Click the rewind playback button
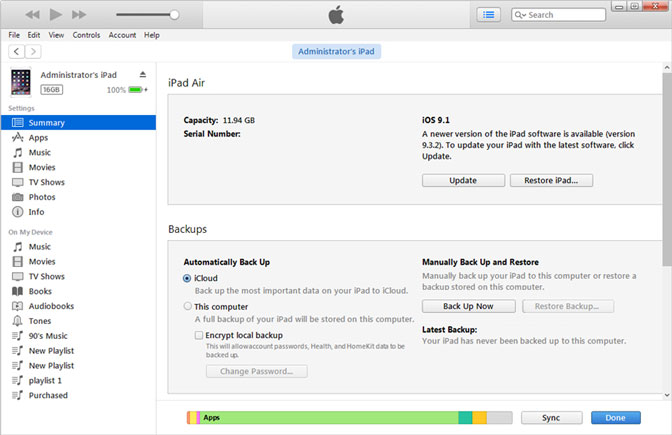 (32, 15)
